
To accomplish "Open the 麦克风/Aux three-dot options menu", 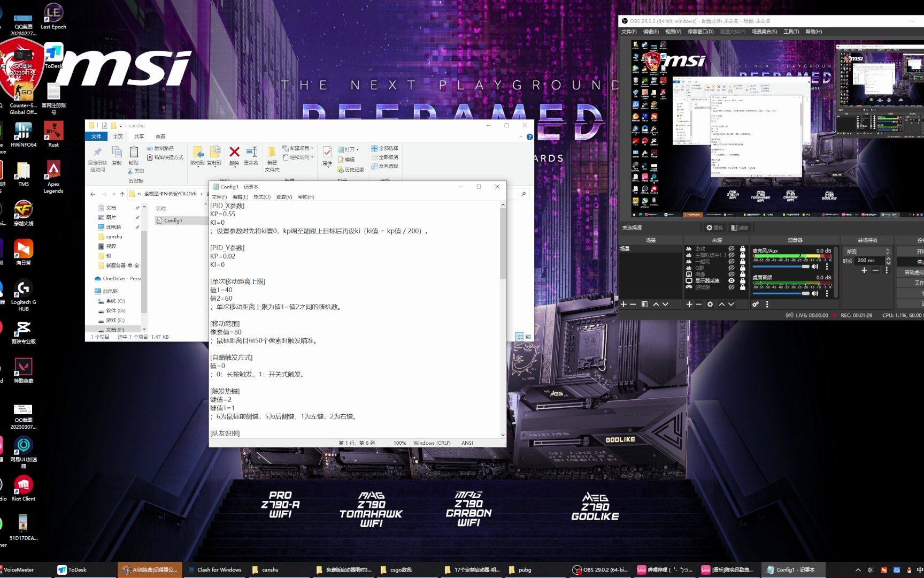I will pos(827,266).
